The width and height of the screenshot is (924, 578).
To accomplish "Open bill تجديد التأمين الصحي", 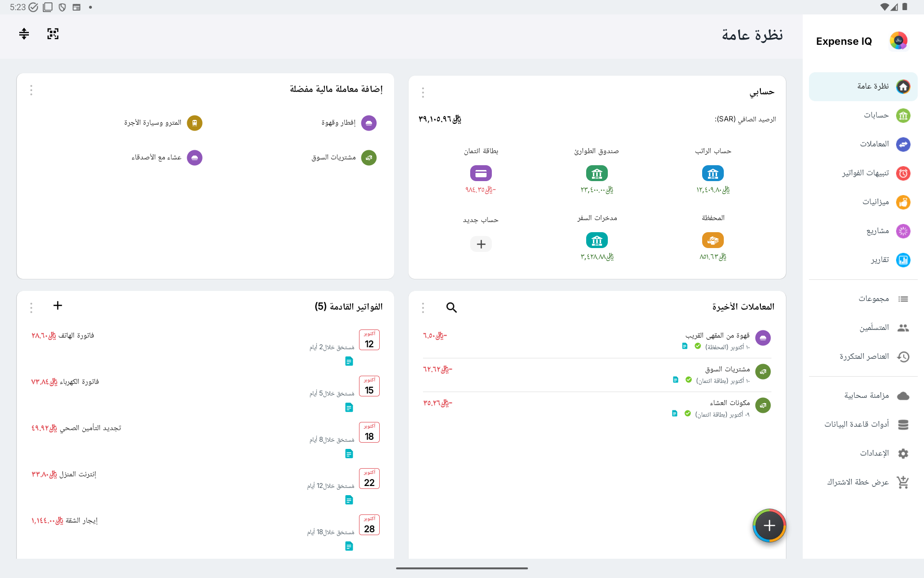I will (x=205, y=440).
